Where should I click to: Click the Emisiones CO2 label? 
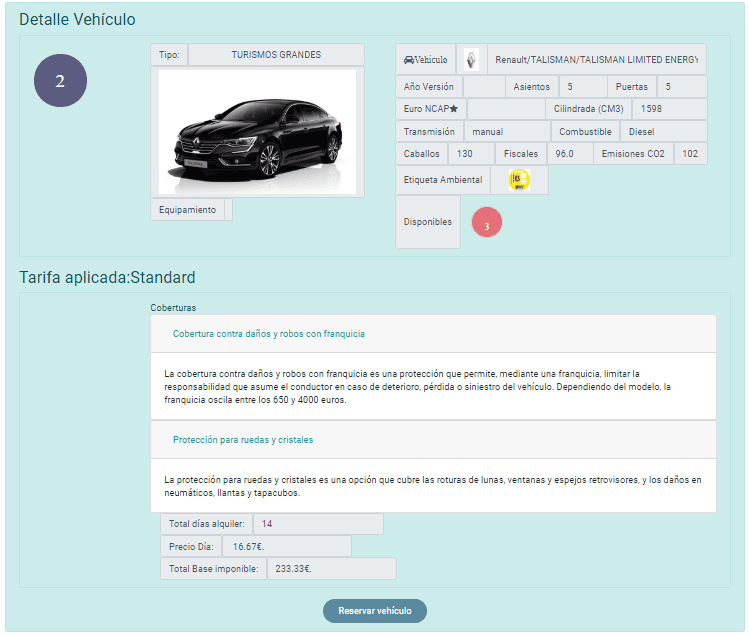633,153
